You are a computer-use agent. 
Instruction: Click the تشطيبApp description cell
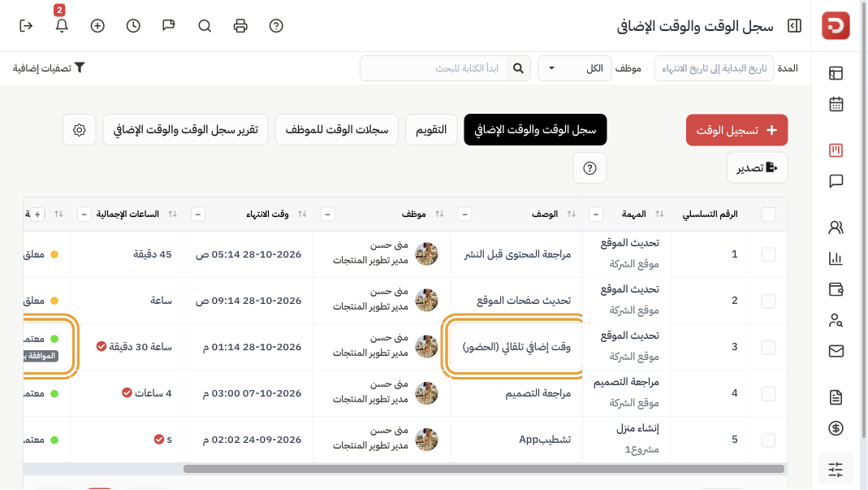point(545,440)
